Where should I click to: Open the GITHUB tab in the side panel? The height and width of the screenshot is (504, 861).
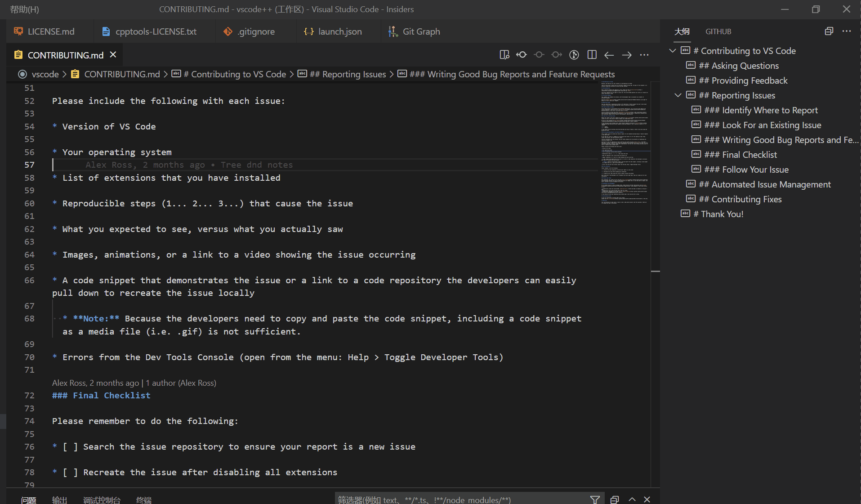[x=718, y=31]
